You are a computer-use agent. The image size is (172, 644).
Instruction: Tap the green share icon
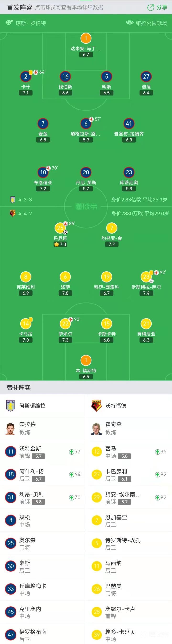tap(151, 7)
